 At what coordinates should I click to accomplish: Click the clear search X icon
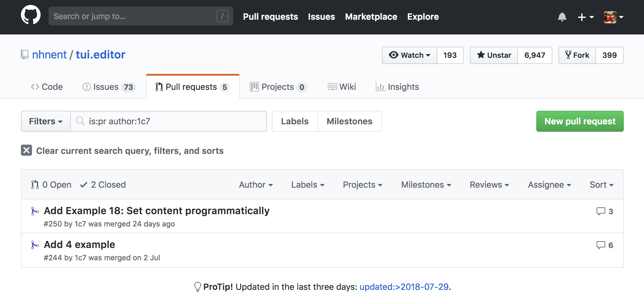point(26,150)
